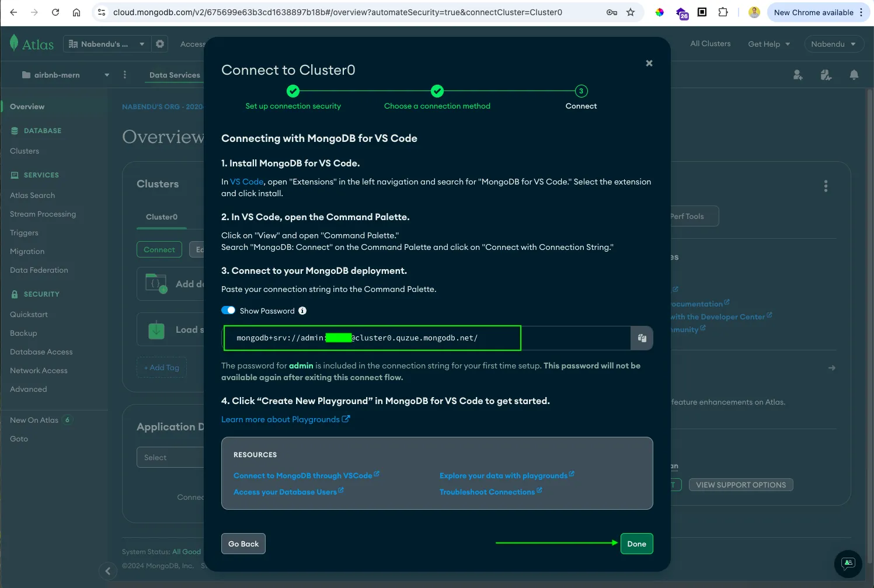Image resolution: width=874 pixels, height=588 pixels.
Task: Click the Done button
Action: tap(636, 544)
